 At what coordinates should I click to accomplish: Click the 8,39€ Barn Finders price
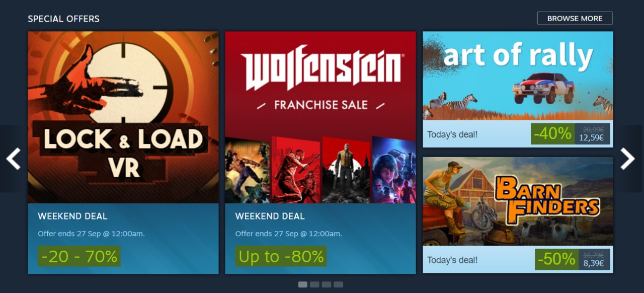coord(594,263)
